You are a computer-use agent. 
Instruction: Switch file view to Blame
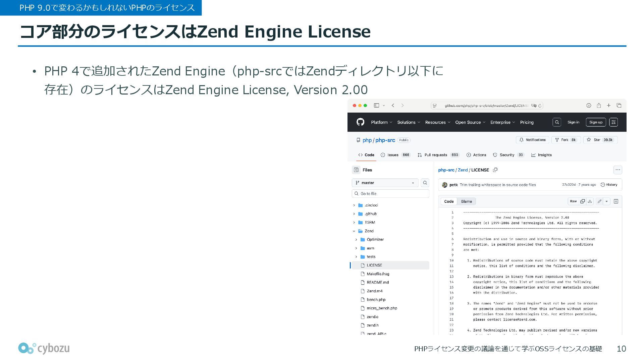466,201
